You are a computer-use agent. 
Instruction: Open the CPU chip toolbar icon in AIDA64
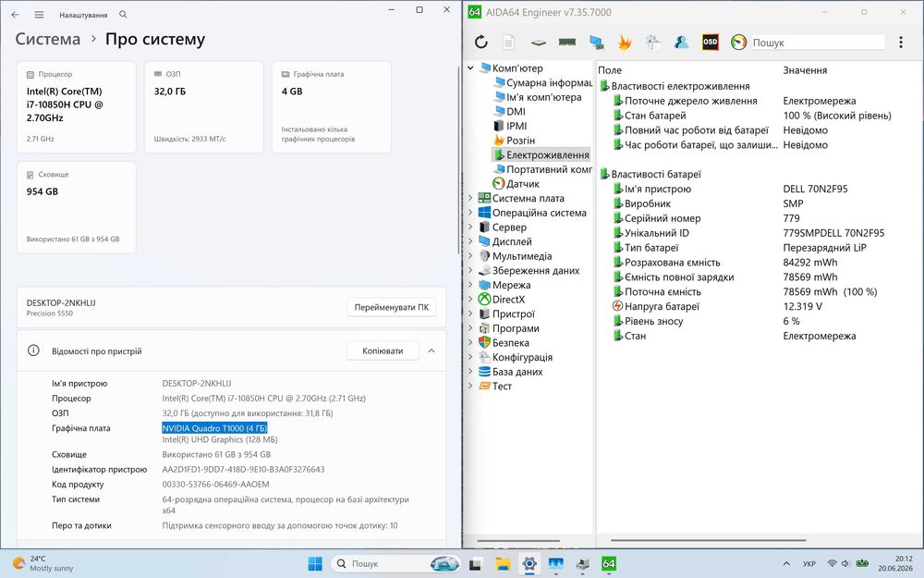[x=538, y=43]
